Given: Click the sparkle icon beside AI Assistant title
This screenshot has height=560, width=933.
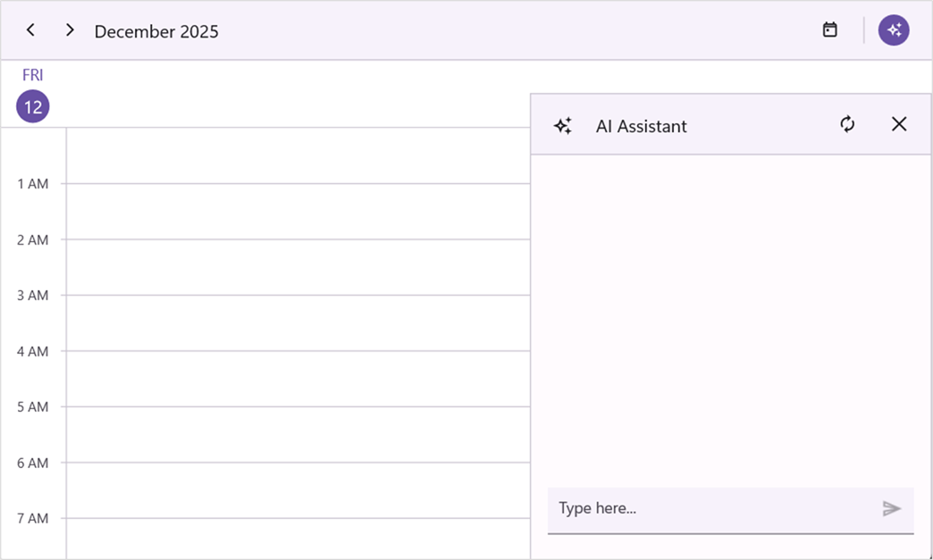Looking at the screenshot, I should [563, 126].
